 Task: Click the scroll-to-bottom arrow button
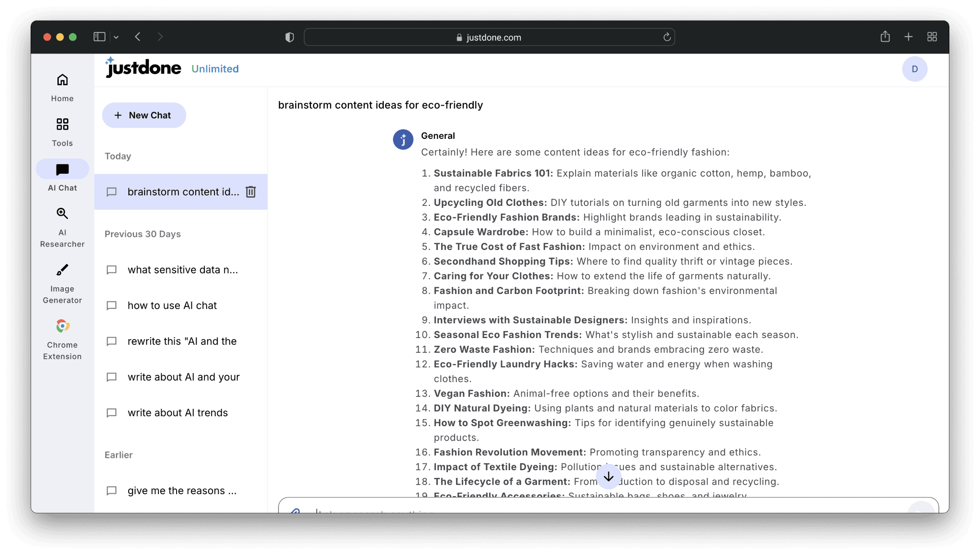609,477
